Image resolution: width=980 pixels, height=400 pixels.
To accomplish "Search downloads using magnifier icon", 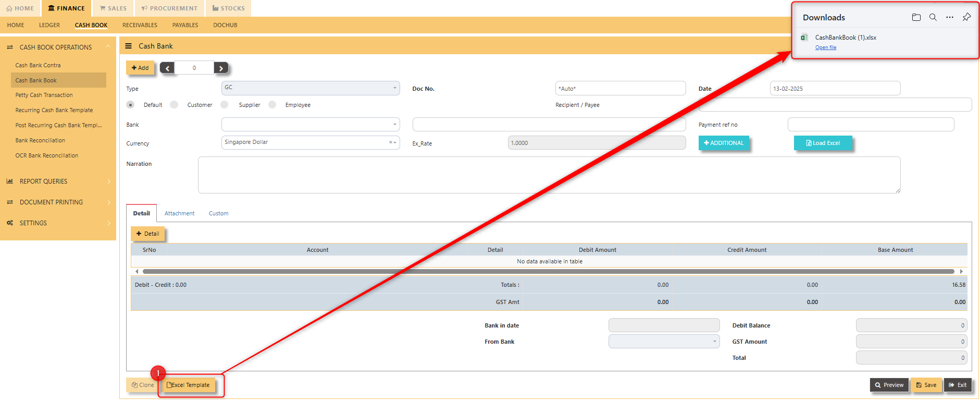I will pos(933,17).
